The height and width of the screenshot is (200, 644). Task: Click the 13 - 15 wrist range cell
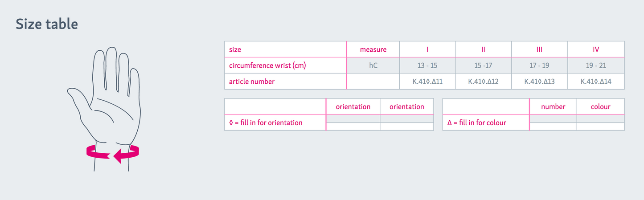coord(427,65)
